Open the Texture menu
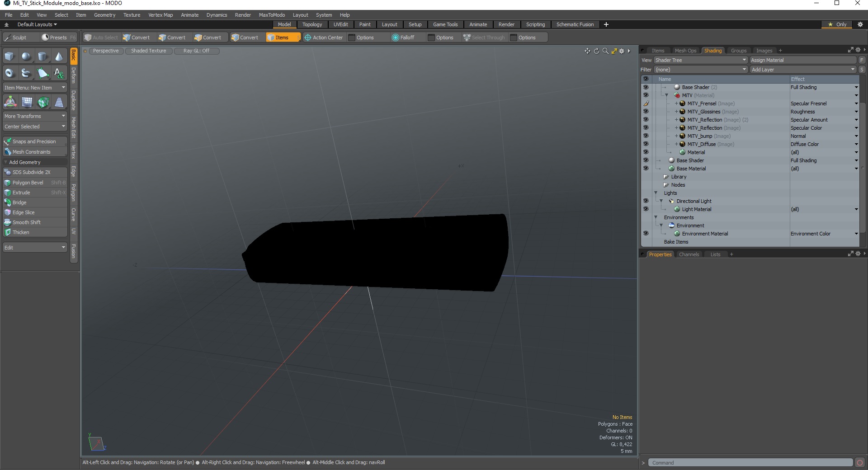868x470 pixels. (x=132, y=15)
